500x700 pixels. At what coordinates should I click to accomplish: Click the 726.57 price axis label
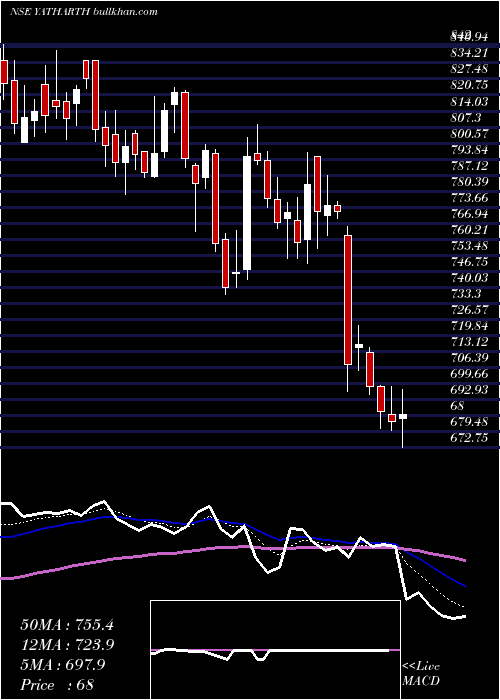[x=469, y=310]
